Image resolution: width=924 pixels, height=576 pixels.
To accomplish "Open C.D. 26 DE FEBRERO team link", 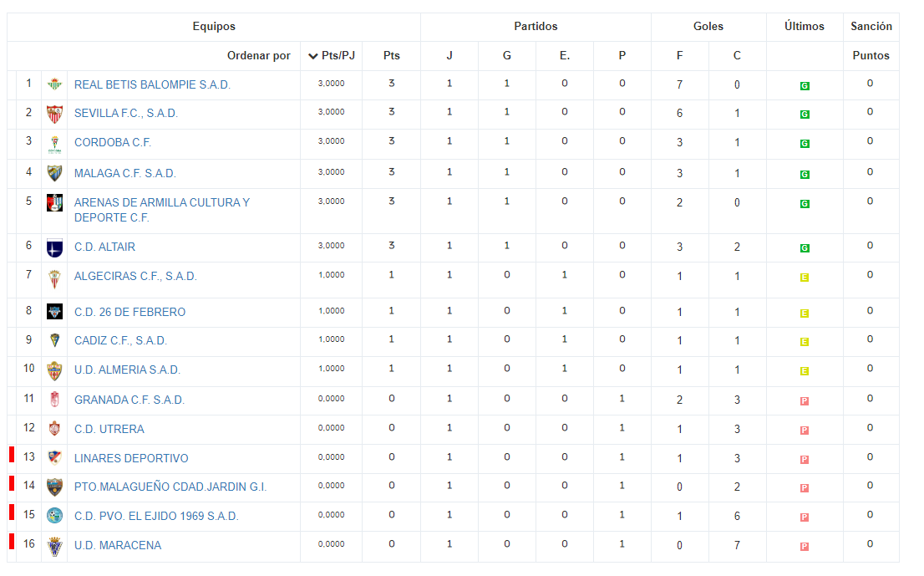I will coord(129,313).
